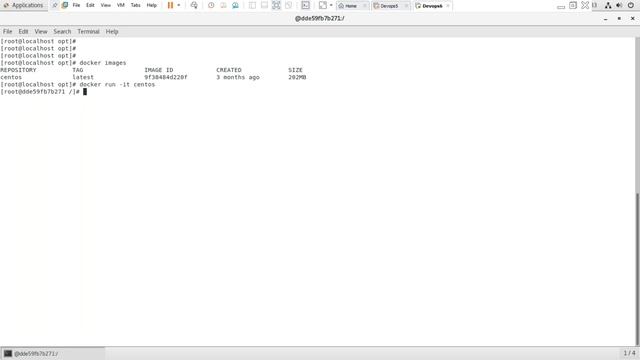The height and width of the screenshot is (360, 640).
Task: Open VMware Edit menu
Action: coord(90,5)
